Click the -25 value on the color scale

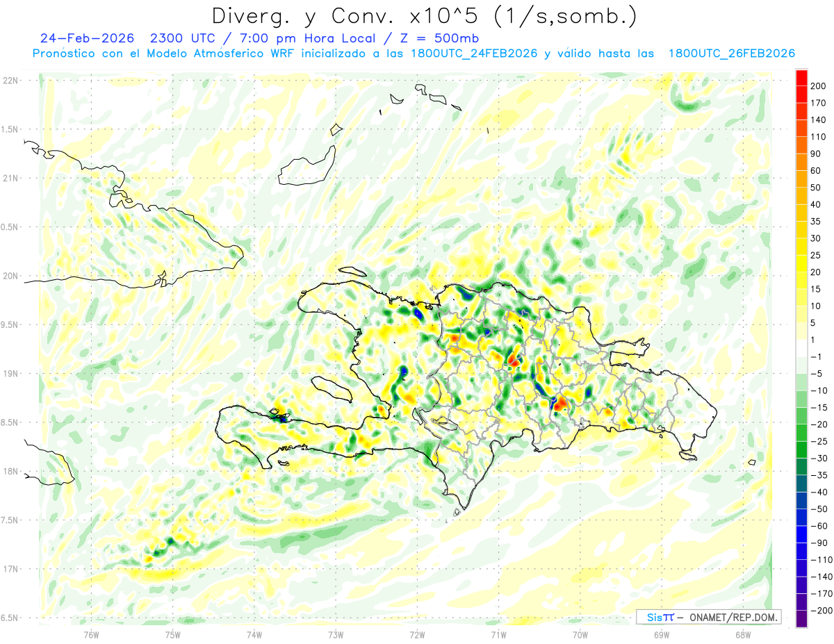click(x=819, y=441)
